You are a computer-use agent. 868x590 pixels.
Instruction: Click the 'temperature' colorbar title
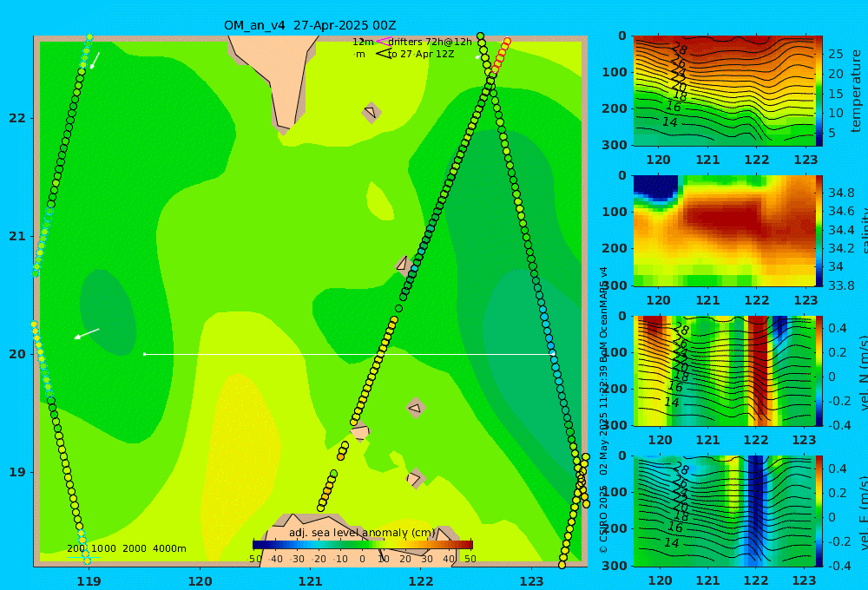pos(856,91)
